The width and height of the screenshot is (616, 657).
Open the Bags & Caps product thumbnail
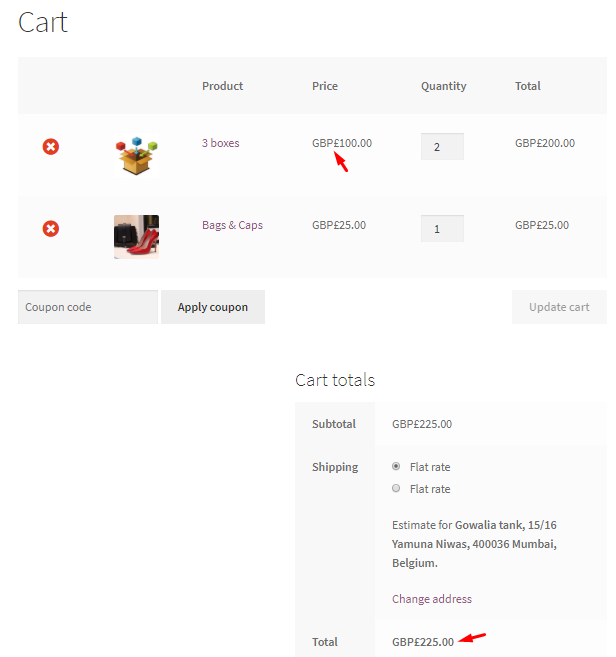(136, 237)
